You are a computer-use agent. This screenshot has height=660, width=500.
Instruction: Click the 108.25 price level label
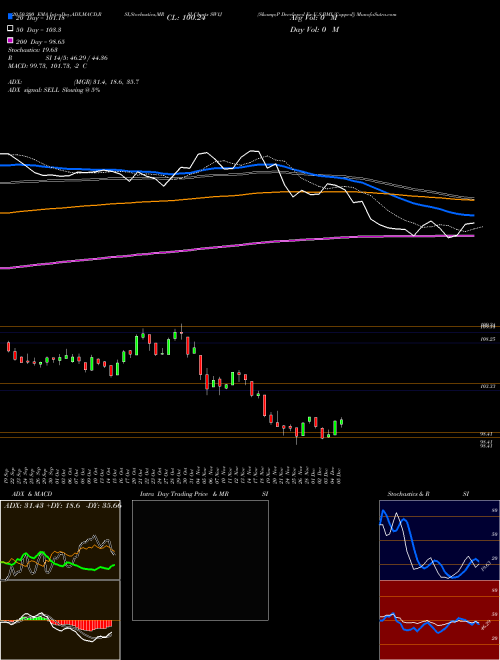click(x=487, y=339)
